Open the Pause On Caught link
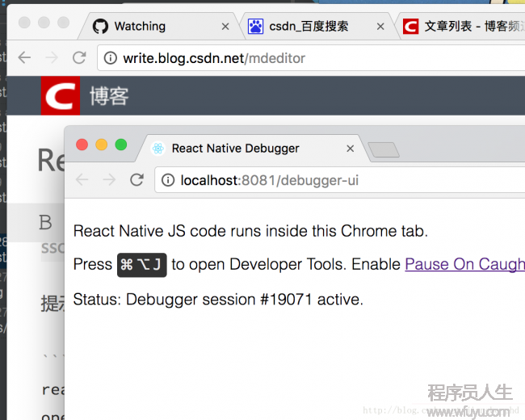The width and height of the screenshot is (525, 420). tap(464, 264)
